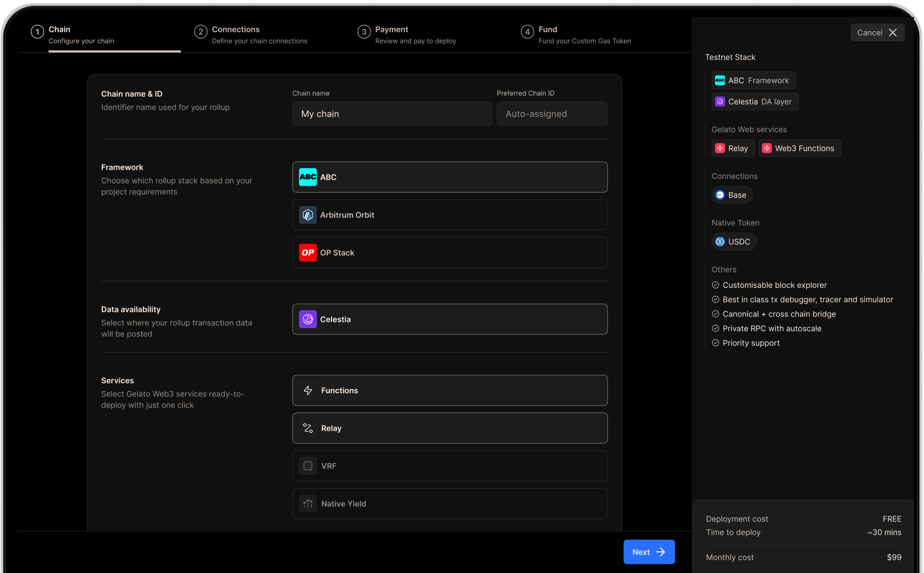Viewport: 924px width, 573px height.
Task: Click the ~30 mins deploy time
Action: [x=884, y=532]
